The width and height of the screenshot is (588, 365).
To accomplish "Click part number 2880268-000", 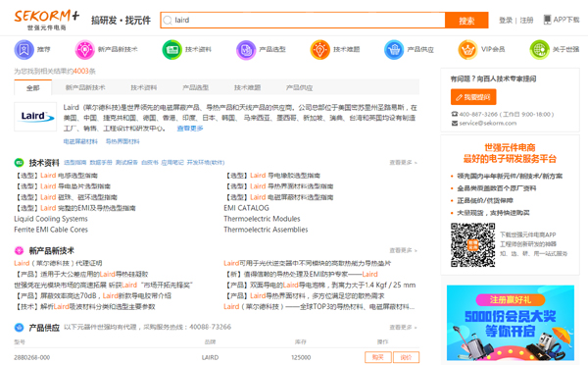I will [x=32, y=357].
